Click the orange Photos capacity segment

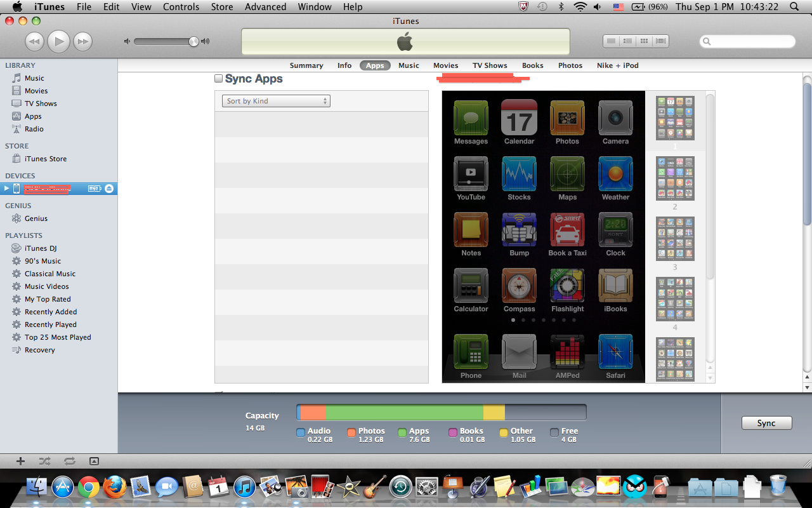(313, 412)
